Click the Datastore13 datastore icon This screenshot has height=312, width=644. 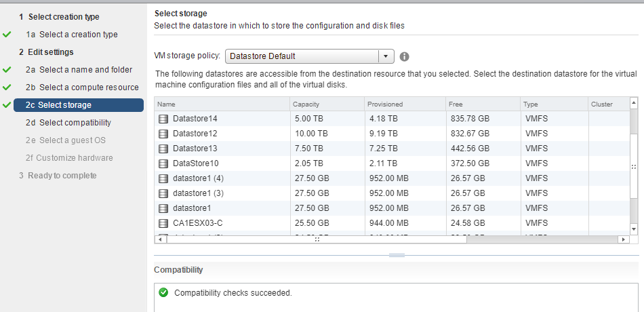click(x=163, y=149)
